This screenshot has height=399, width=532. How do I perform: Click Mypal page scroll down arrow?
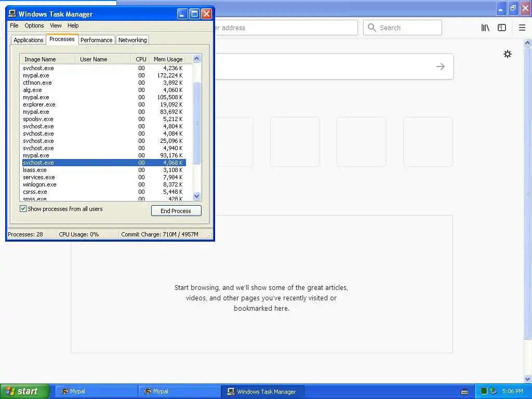527,379
